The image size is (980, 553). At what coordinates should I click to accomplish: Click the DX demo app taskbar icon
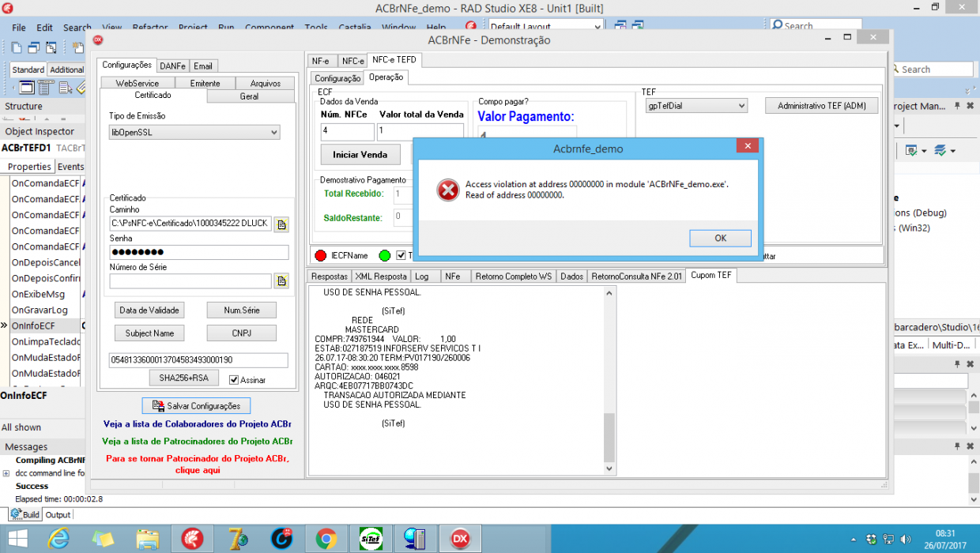(459, 539)
